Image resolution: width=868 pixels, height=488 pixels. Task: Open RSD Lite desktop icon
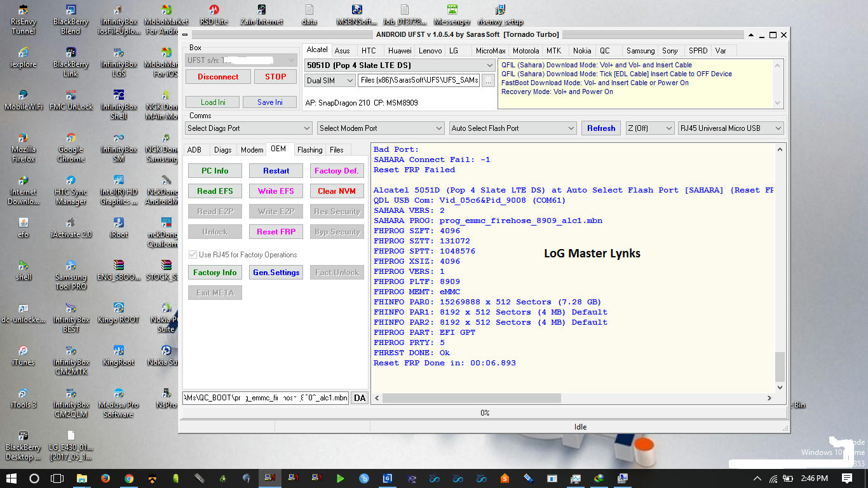pos(214,15)
